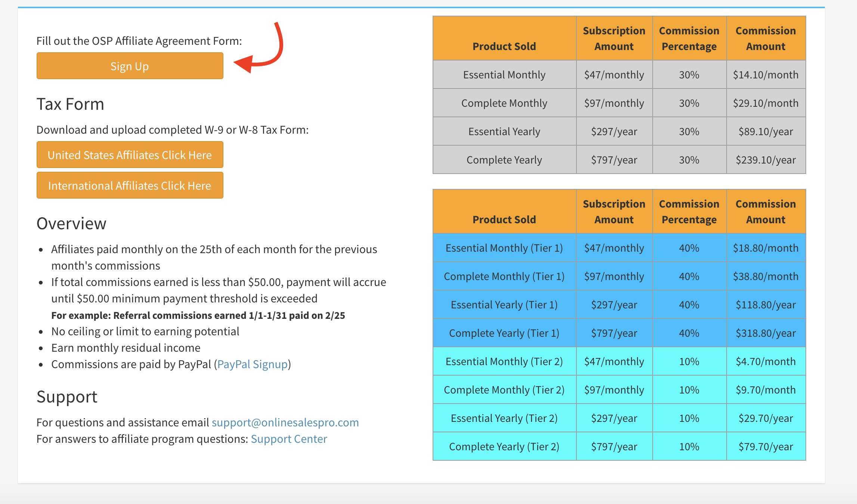The width and height of the screenshot is (857, 504).
Task: Click 'Complete Yearly (Tier 2)' cell
Action: click(504, 447)
